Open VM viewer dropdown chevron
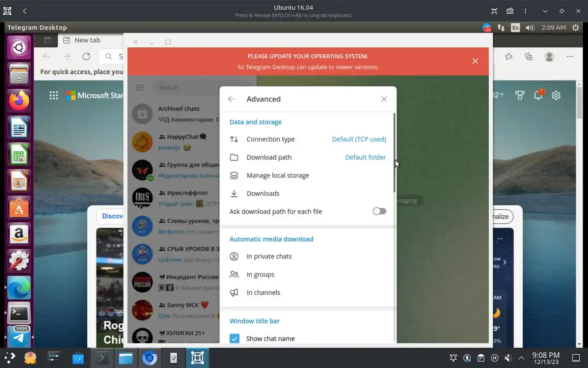 click(x=545, y=11)
